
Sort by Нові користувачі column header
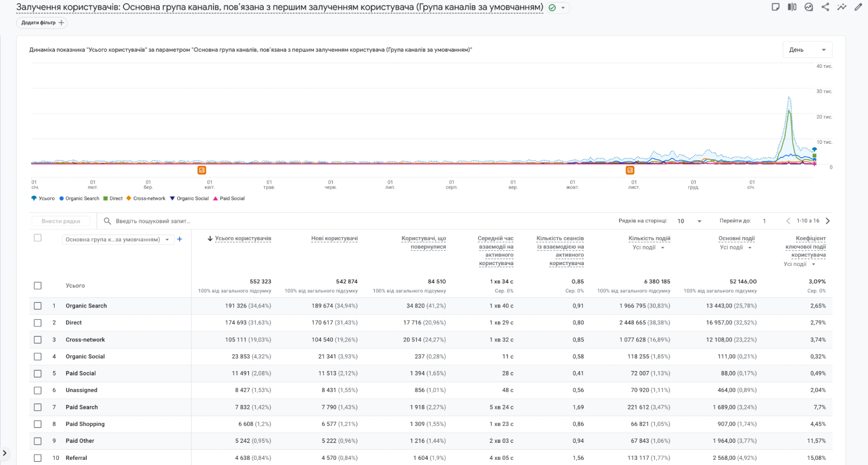coord(334,238)
